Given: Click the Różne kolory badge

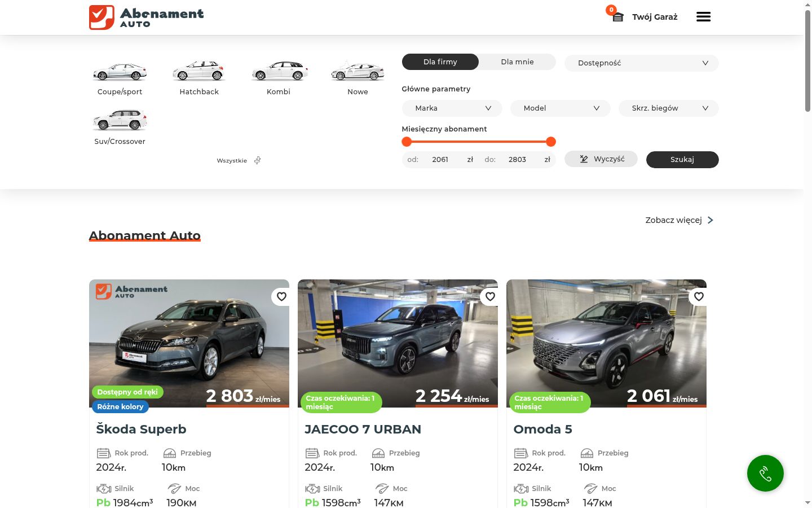Looking at the screenshot, I should (x=120, y=406).
